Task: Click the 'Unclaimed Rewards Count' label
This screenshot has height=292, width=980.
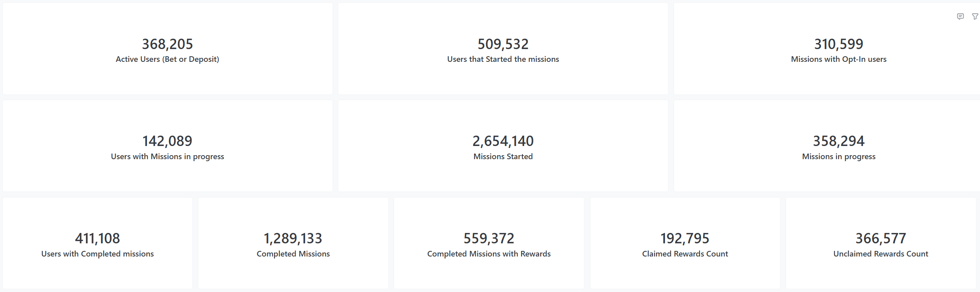Action: click(881, 254)
